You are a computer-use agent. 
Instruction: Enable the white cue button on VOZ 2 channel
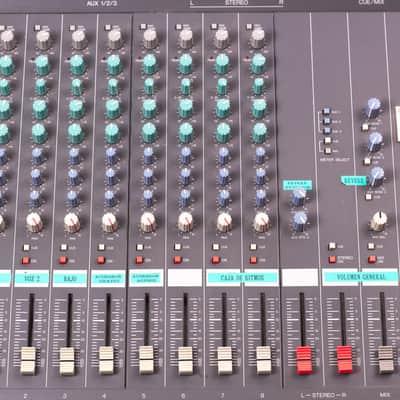click(x=26, y=248)
